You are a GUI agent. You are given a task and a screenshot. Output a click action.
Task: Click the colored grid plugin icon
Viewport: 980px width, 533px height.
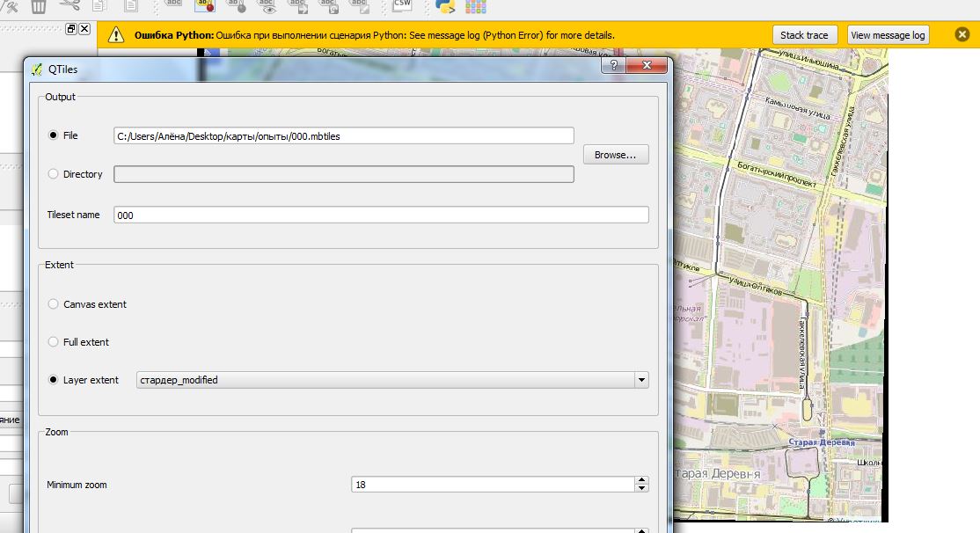[476, 6]
